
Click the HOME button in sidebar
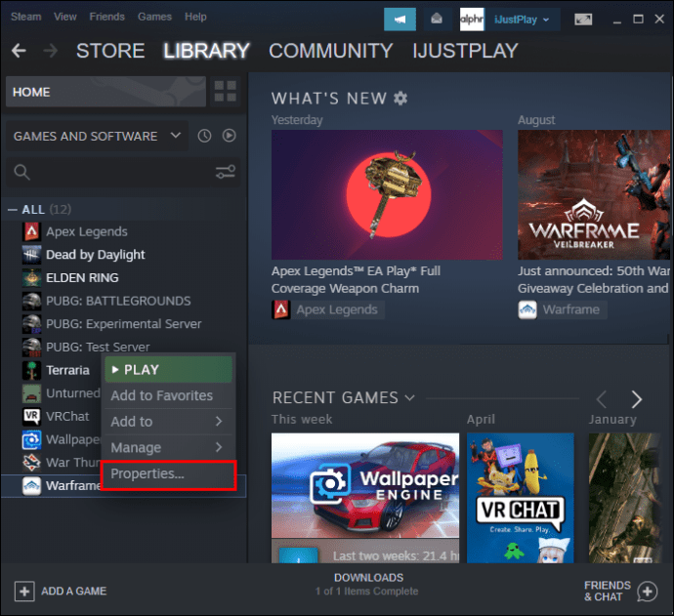coord(105,92)
